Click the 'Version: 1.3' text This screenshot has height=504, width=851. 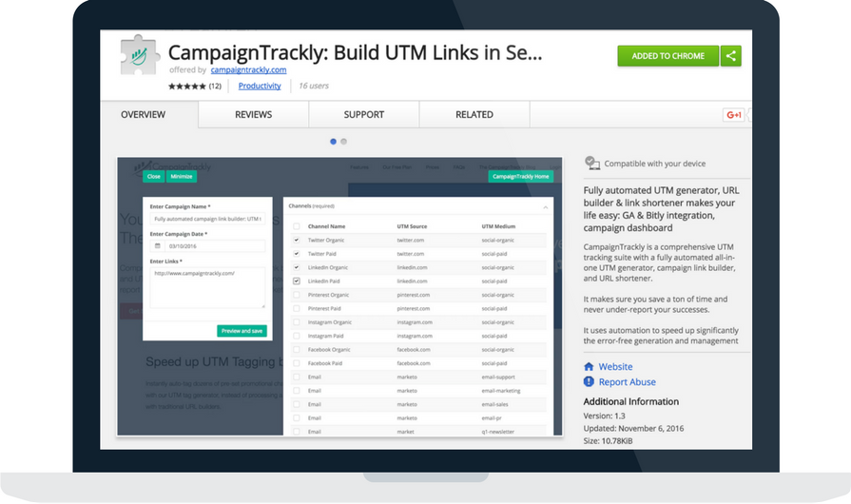[x=604, y=417]
